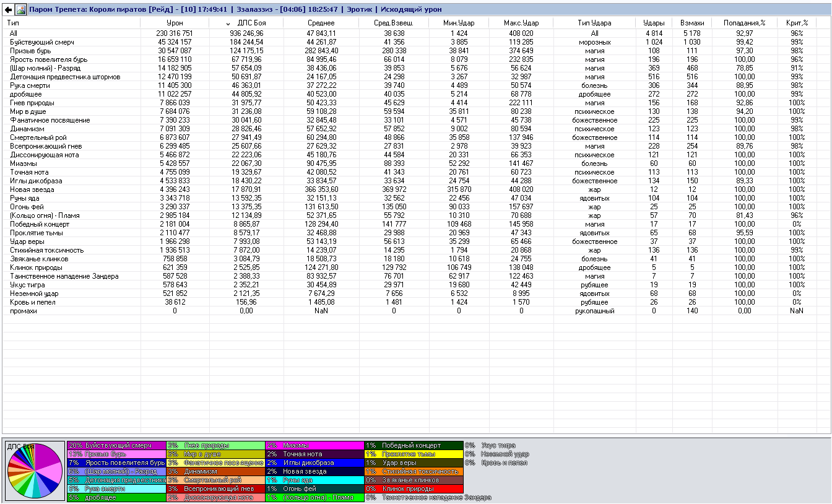
Task: Click the 1% Удар веры legend swatch
Action: 414,463
